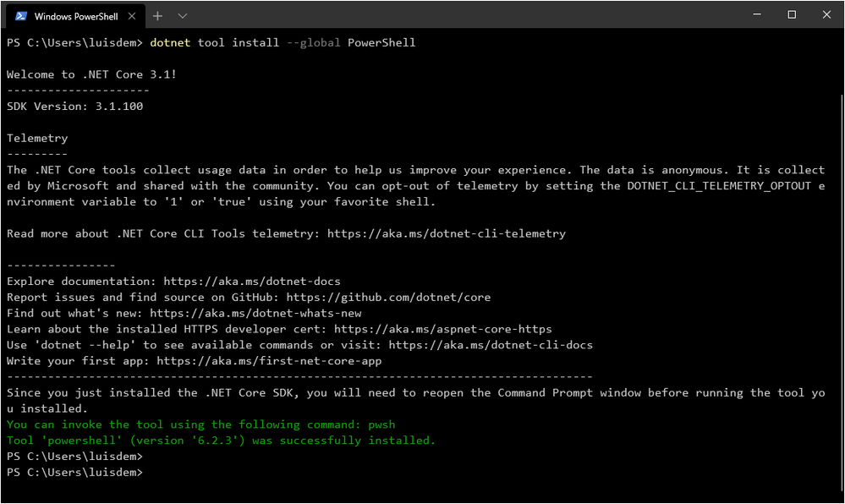Open the aka.ms/dotnet-whats-new link

255,313
